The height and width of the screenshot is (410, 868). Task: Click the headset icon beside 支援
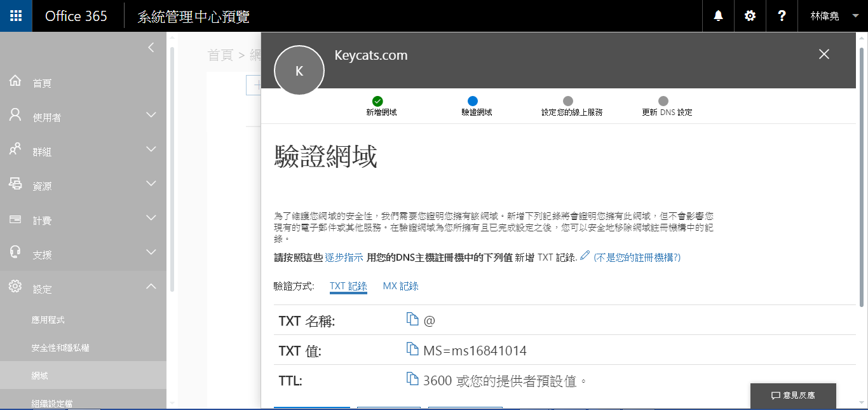point(15,252)
